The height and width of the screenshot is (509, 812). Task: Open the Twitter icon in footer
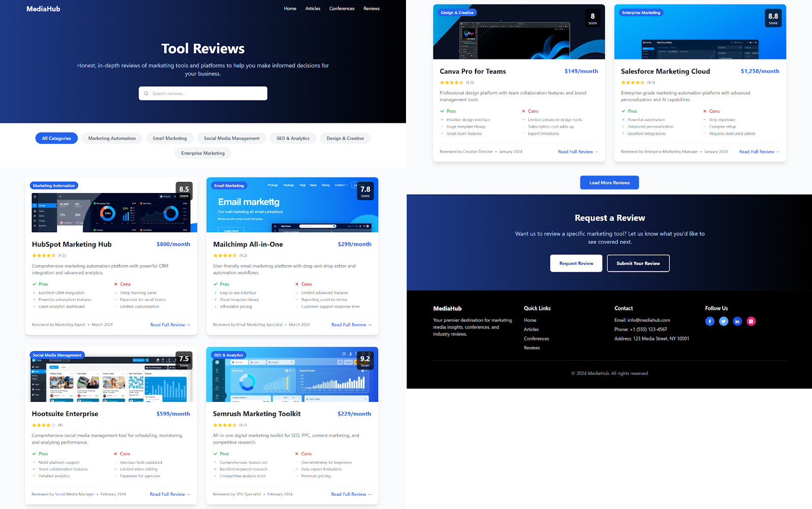point(723,321)
